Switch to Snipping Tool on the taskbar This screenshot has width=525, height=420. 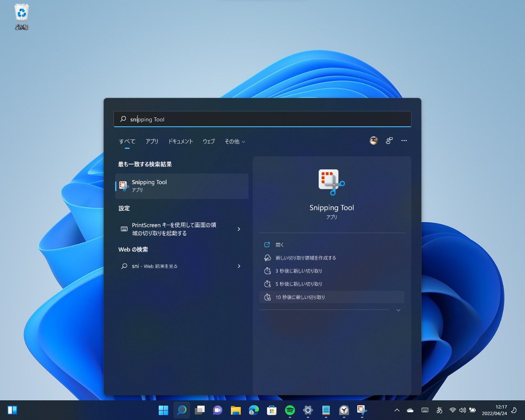point(362,410)
